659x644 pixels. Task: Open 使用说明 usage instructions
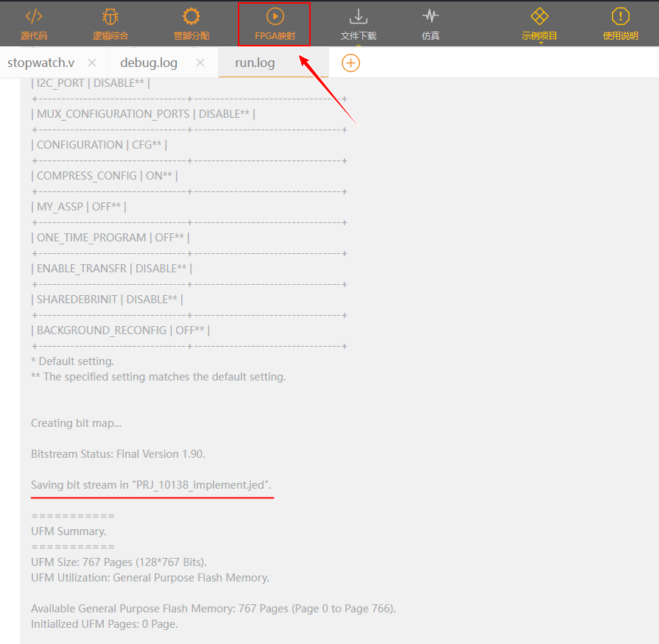[621, 24]
